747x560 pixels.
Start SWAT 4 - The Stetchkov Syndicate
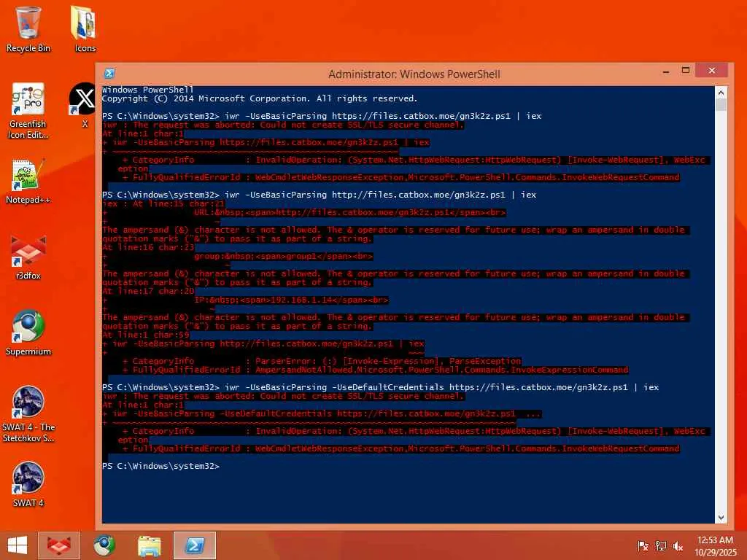click(x=28, y=414)
